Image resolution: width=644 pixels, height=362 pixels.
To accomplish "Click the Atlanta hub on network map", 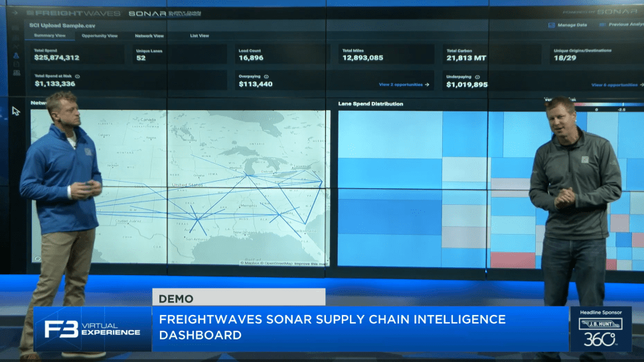I will coord(280,214).
